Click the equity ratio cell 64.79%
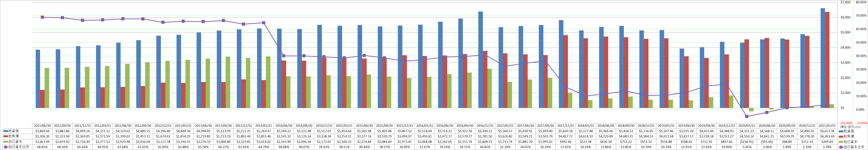Screen dimensions: 868x150 pos(263,147)
